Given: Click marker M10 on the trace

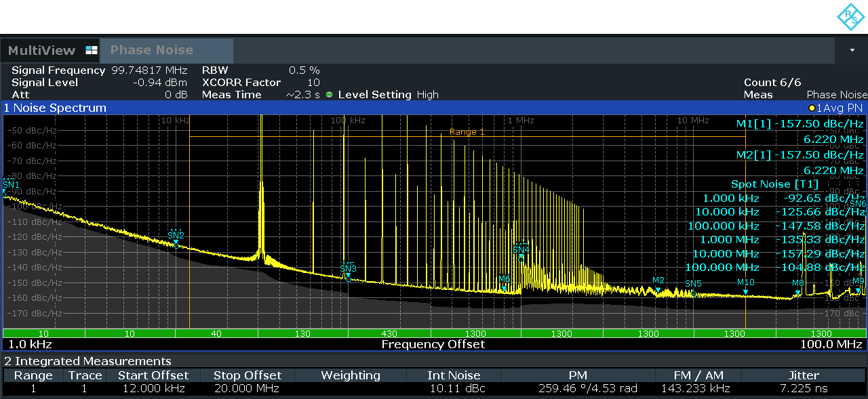Looking at the screenshot, I should click(x=746, y=286).
